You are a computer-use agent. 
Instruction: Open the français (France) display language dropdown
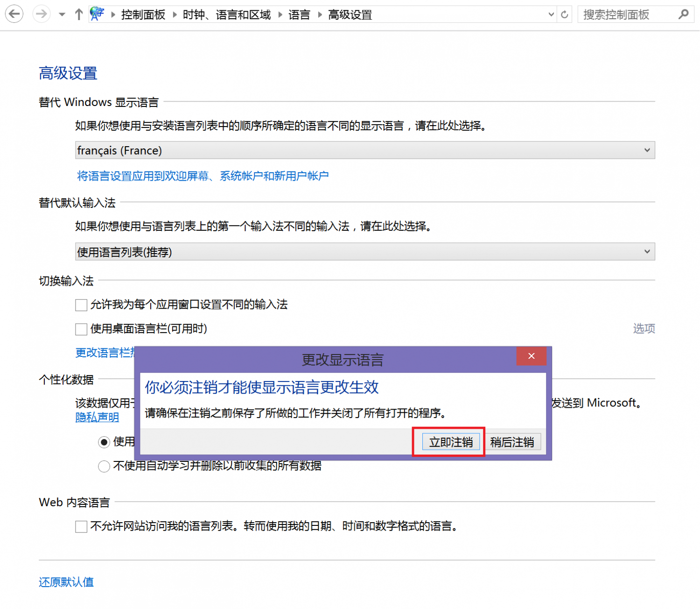365,150
